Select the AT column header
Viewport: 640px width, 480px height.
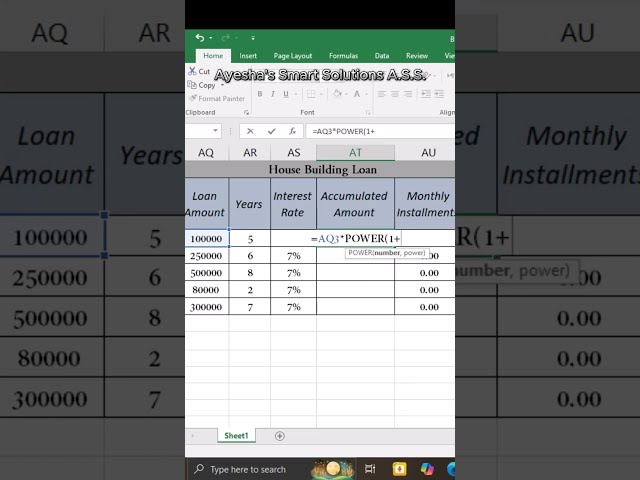(x=355, y=153)
